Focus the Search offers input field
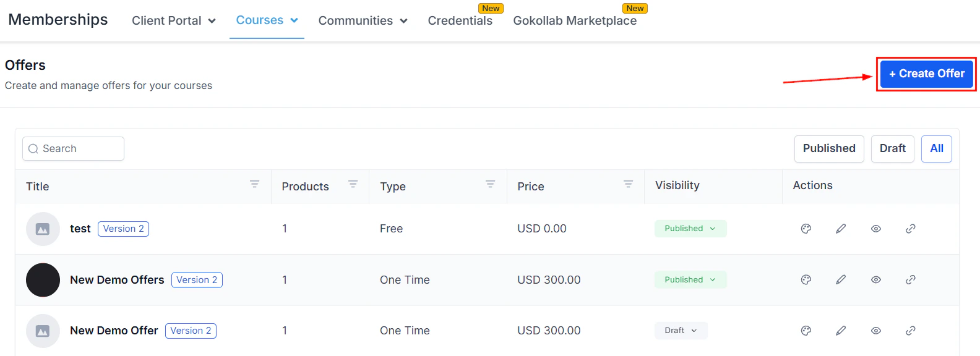The height and width of the screenshot is (356, 980). 73,149
